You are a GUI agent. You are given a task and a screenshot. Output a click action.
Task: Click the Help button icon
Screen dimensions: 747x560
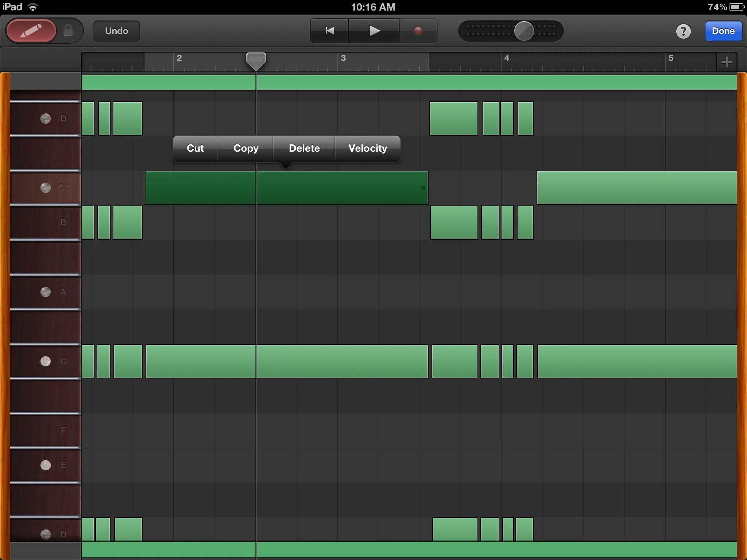coord(684,31)
